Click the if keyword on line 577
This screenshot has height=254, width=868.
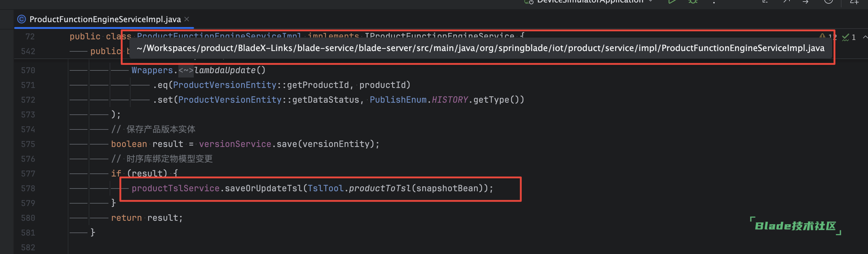116,174
